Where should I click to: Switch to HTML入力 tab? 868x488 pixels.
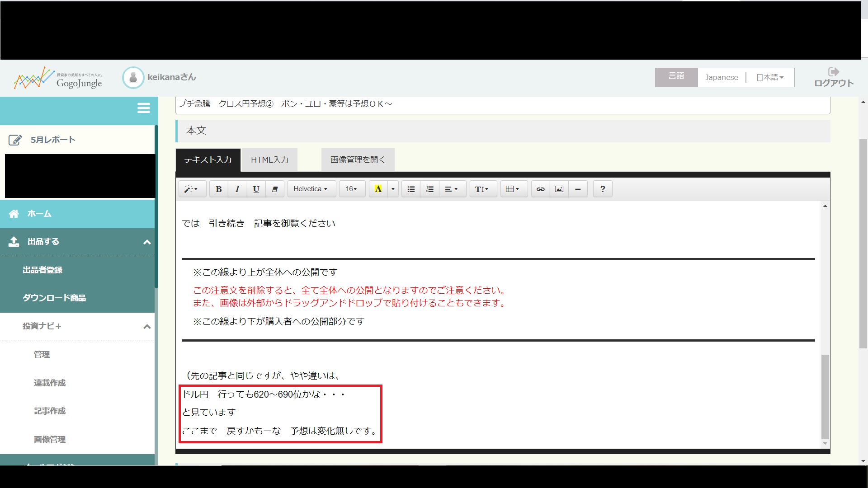tap(269, 160)
